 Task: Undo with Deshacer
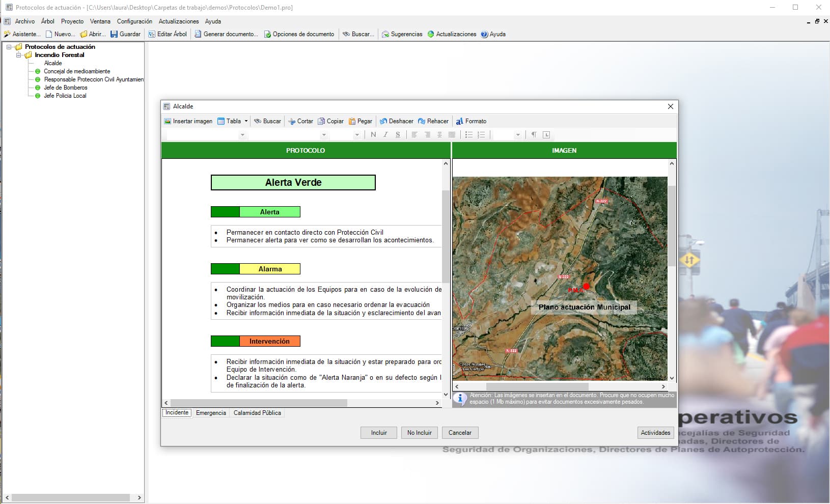396,121
